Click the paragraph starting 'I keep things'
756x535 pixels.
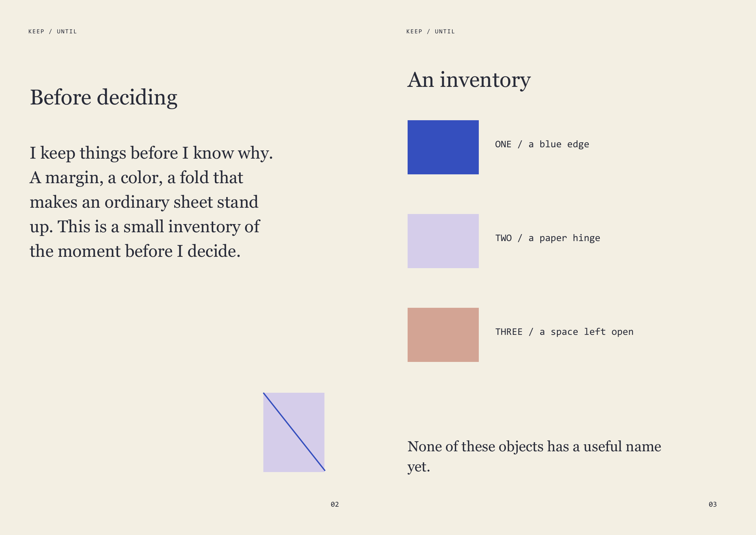(x=151, y=202)
